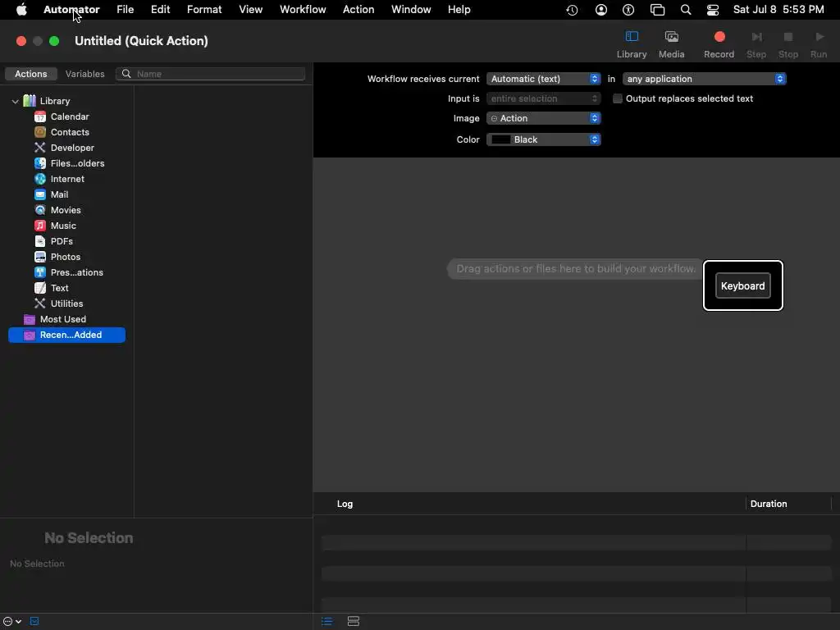The image size is (840, 630).
Task: Collapse the Library tree disclosure arrow
Action: coord(15,101)
